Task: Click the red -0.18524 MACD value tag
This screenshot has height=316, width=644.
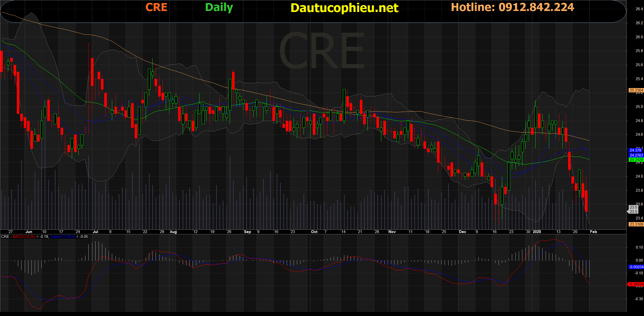Action: 636,284
